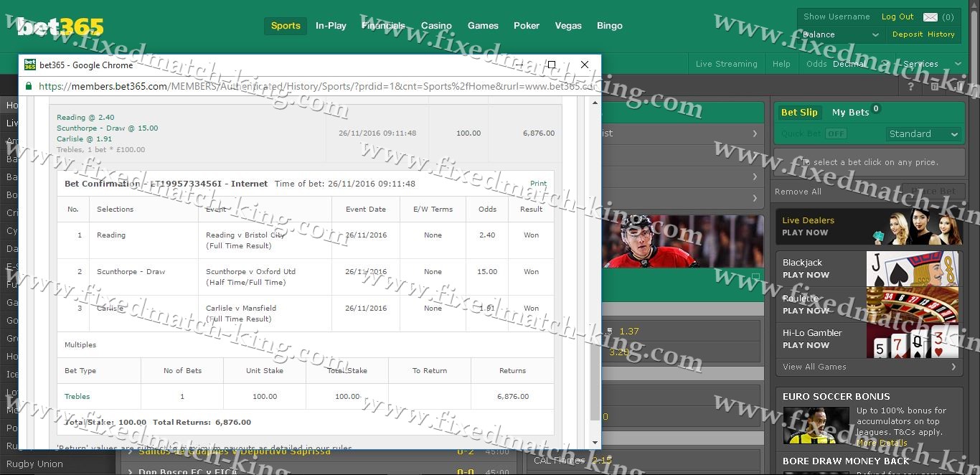Click the Scunthorpe - Draw @ 15.00 selection
This screenshot has height=475, width=980.
[x=108, y=128]
